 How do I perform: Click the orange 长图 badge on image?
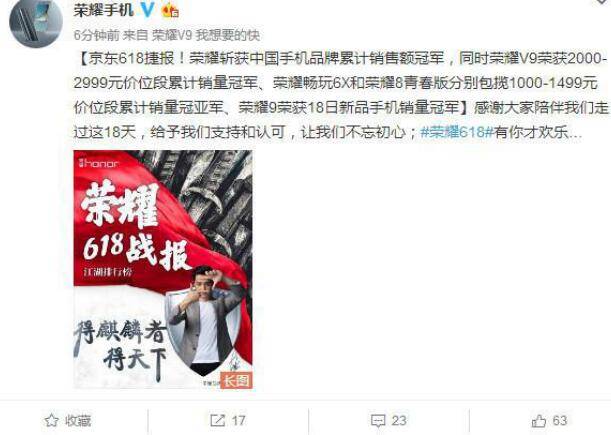click(x=236, y=380)
